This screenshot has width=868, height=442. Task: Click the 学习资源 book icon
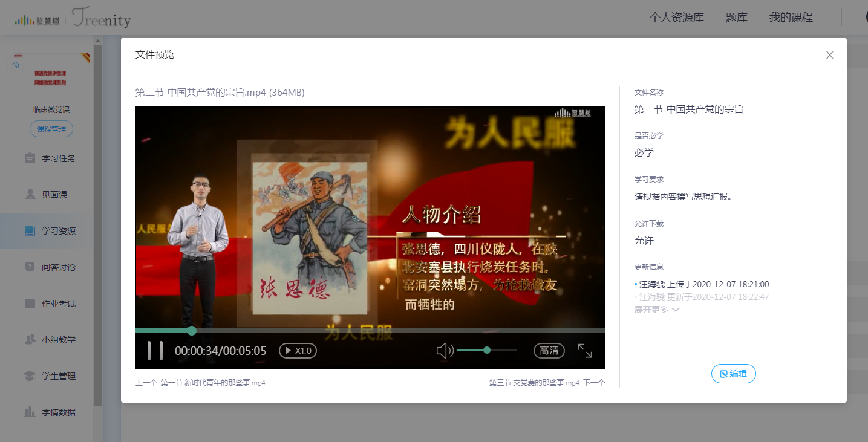tap(30, 231)
